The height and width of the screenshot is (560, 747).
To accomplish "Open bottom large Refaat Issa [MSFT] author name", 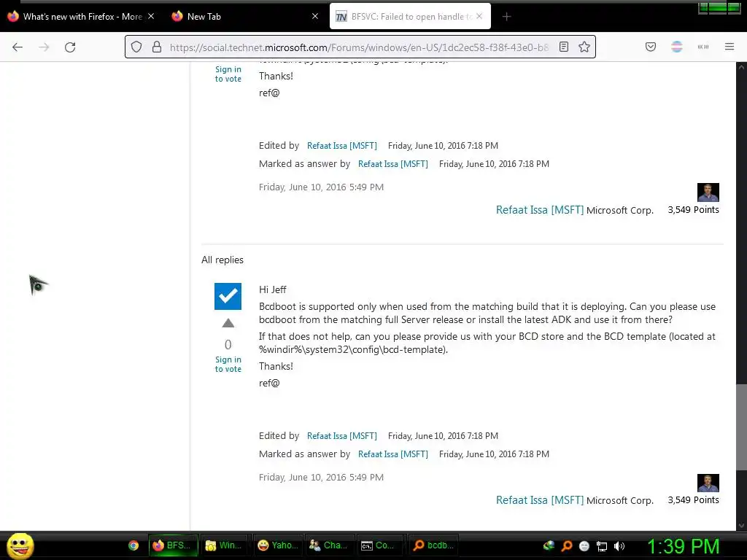I will [540, 500].
